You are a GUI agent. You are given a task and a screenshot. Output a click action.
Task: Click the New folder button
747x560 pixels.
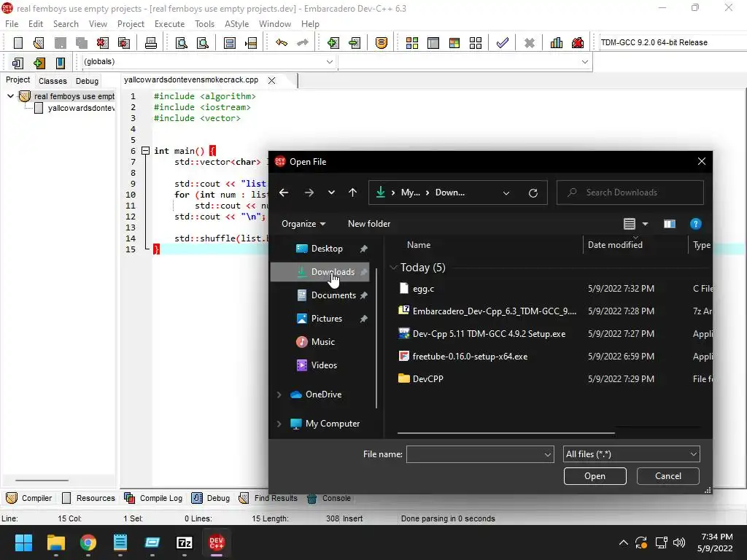pyautogui.click(x=368, y=224)
